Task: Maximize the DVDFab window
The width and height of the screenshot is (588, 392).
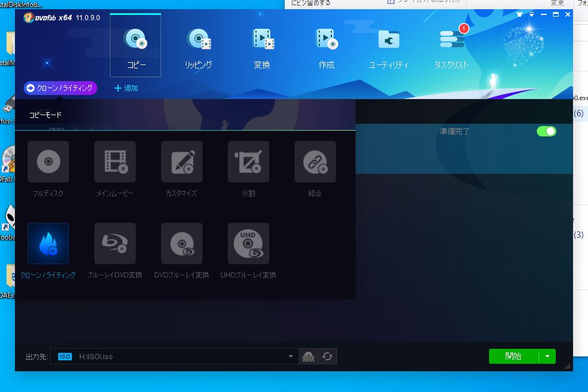Action: coord(556,14)
